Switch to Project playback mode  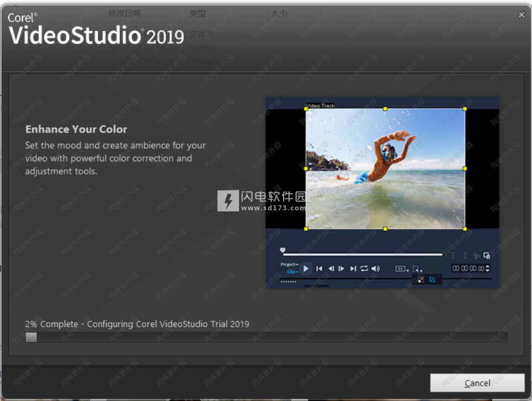[x=289, y=264]
